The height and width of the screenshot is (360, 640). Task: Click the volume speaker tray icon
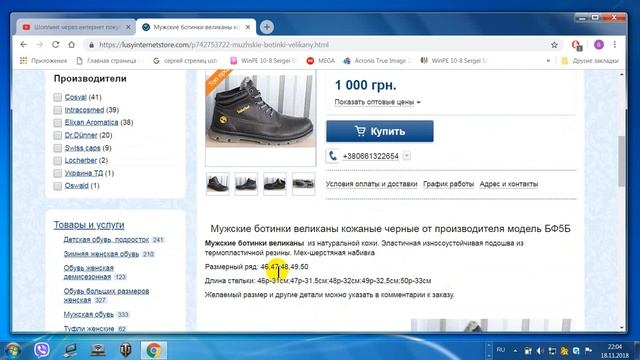(x=540, y=351)
